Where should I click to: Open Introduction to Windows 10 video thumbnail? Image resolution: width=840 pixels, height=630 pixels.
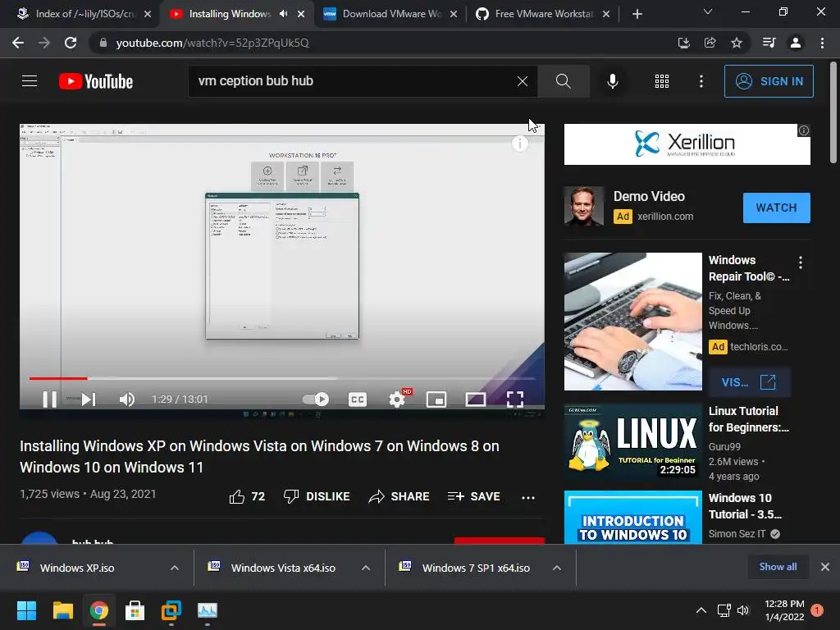[632, 517]
